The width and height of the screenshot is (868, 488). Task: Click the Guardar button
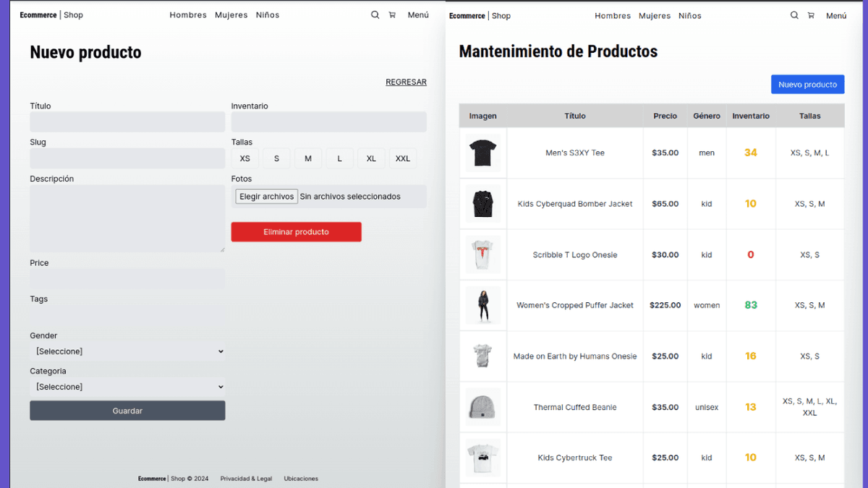tap(127, 411)
